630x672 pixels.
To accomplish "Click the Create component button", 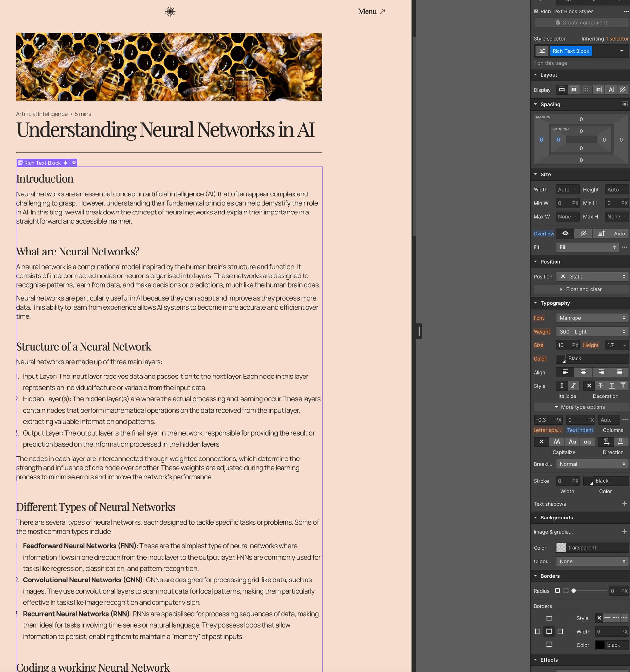I will (x=581, y=23).
